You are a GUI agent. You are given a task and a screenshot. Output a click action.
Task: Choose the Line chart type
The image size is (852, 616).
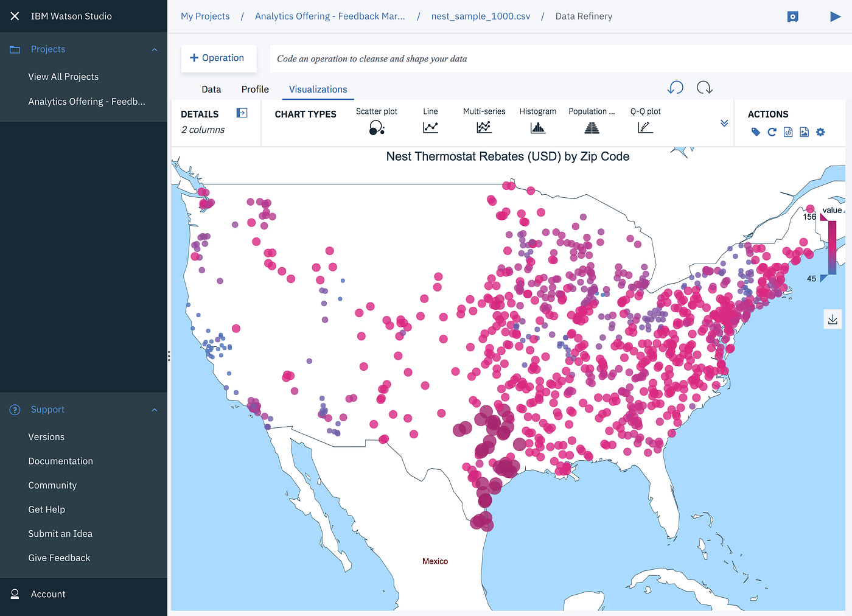430,121
